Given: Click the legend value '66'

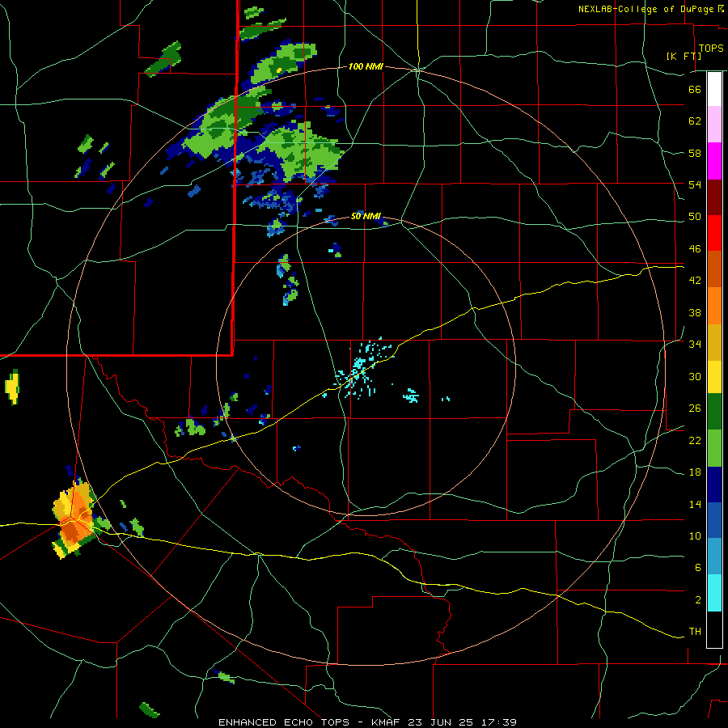Looking at the screenshot, I should coord(695,89).
